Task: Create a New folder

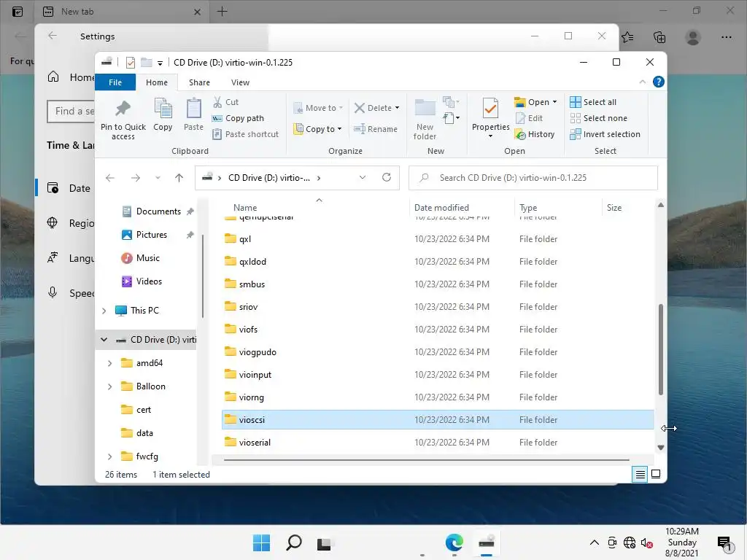Action: click(425, 120)
